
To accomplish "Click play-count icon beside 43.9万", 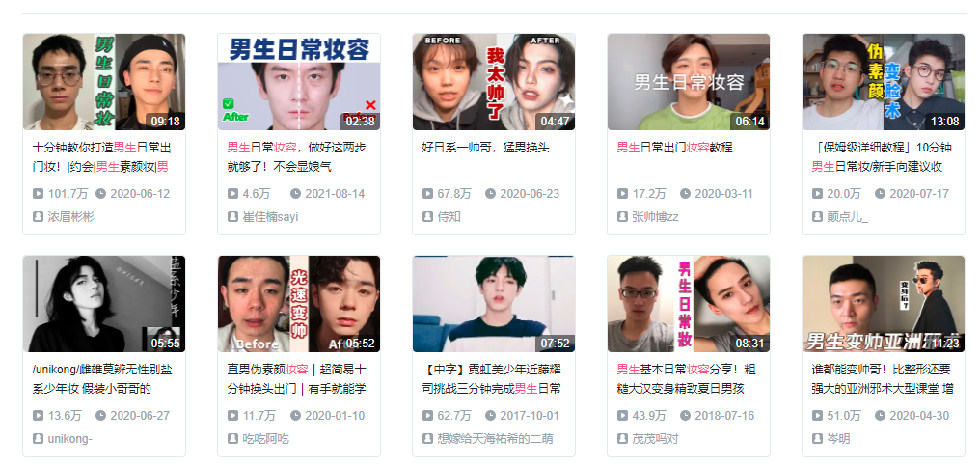I will 622,416.
